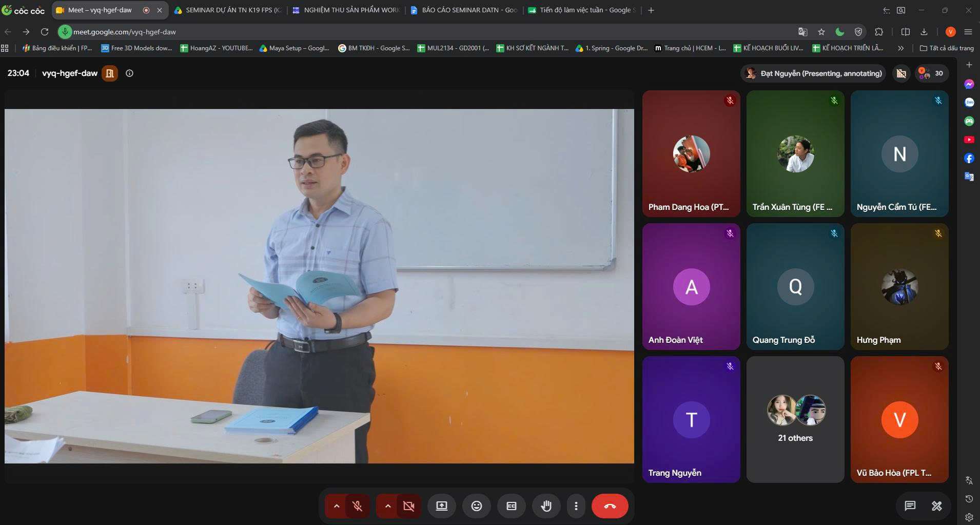This screenshot has width=980, height=525.
Task: Open the meeting tools icon at bottom right
Action: (x=937, y=506)
